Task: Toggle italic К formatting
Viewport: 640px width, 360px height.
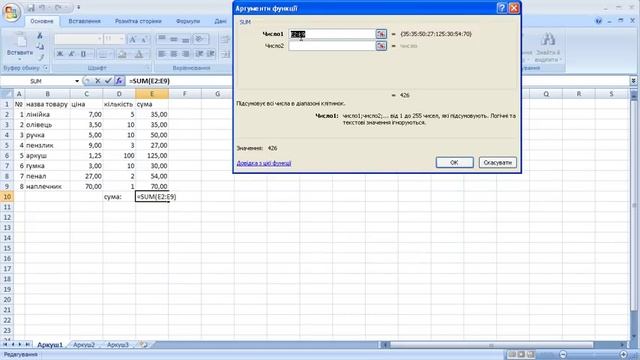Action: (x=71, y=54)
